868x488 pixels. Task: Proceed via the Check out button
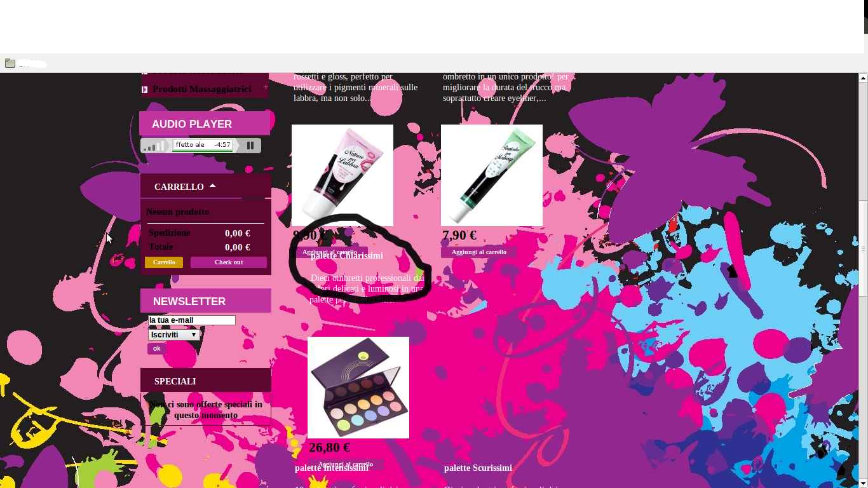(x=229, y=262)
